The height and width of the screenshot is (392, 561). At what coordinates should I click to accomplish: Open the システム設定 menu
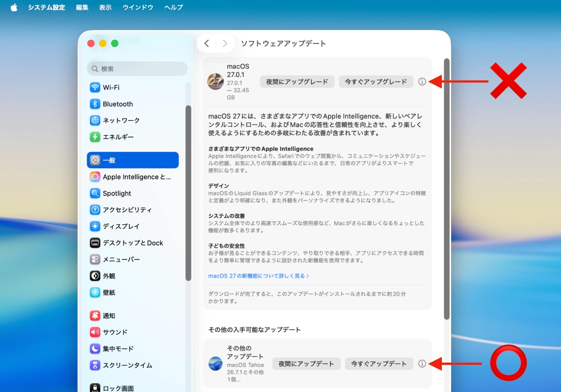(x=46, y=7)
